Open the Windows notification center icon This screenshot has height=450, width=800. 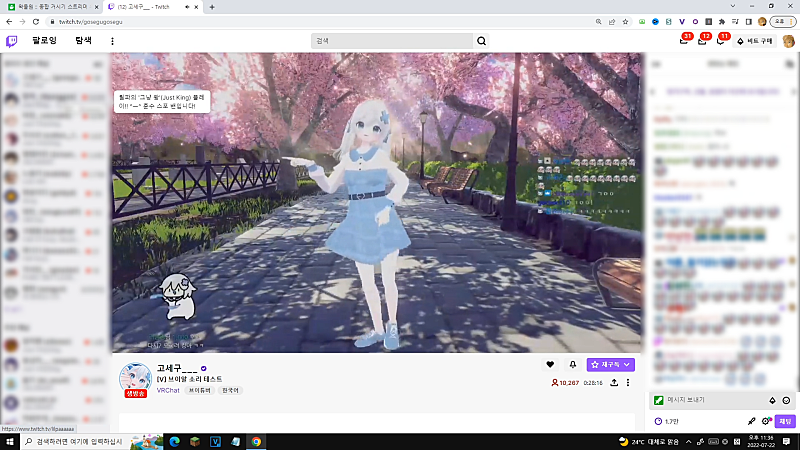[787, 442]
